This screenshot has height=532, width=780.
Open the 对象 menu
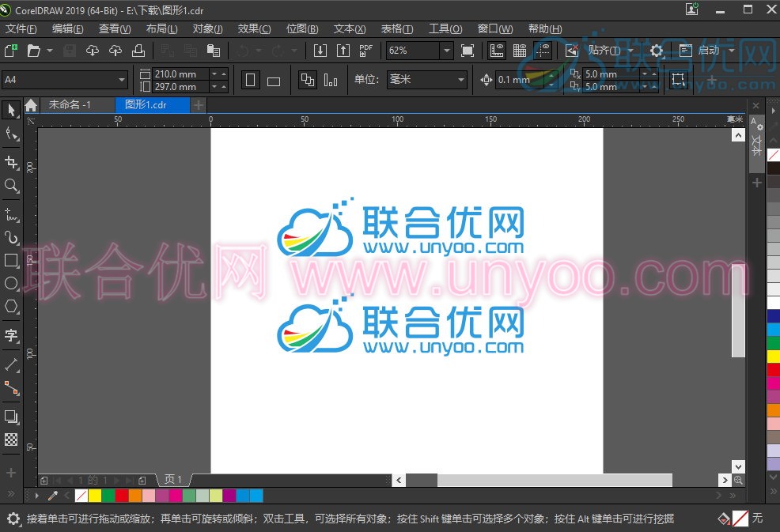tap(207, 28)
